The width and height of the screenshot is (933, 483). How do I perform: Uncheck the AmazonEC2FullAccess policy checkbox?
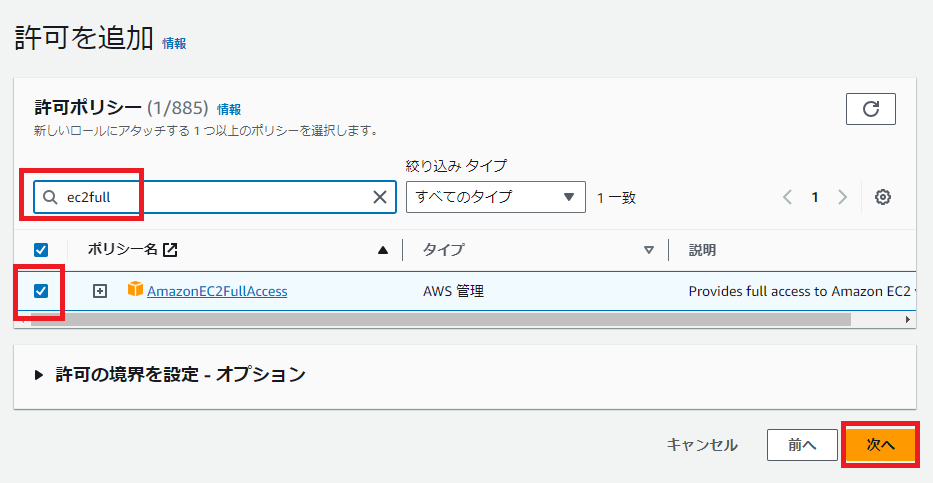click(40, 291)
